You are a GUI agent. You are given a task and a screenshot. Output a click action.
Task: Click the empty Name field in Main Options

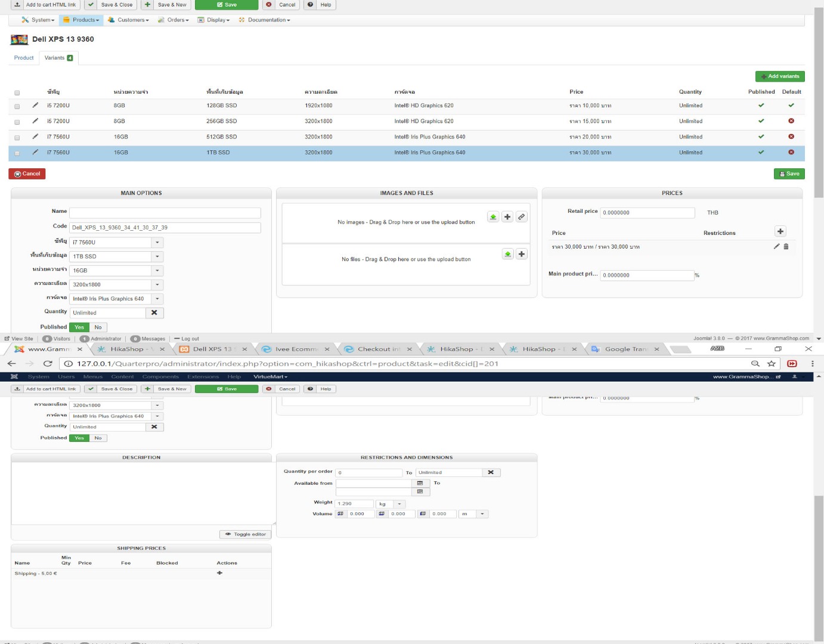pos(165,213)
